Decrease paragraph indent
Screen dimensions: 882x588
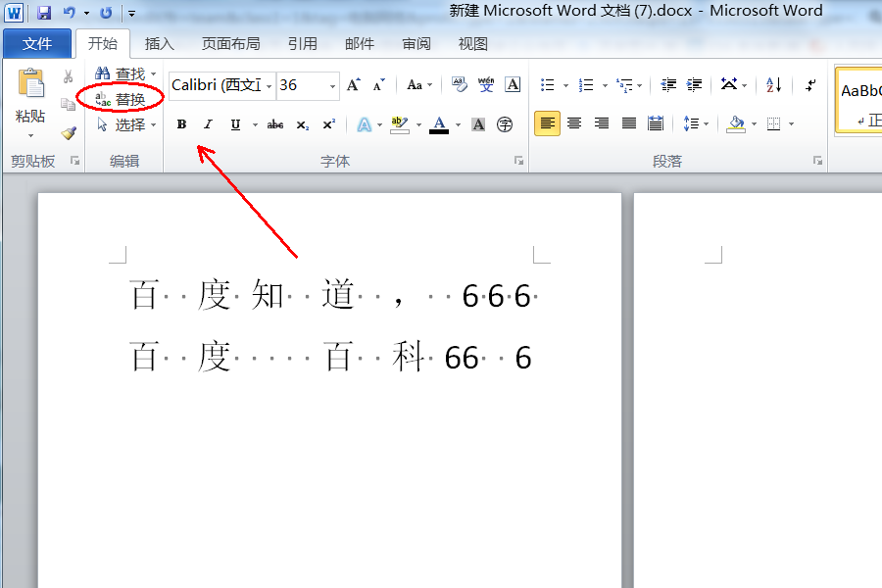coord(668,85)
